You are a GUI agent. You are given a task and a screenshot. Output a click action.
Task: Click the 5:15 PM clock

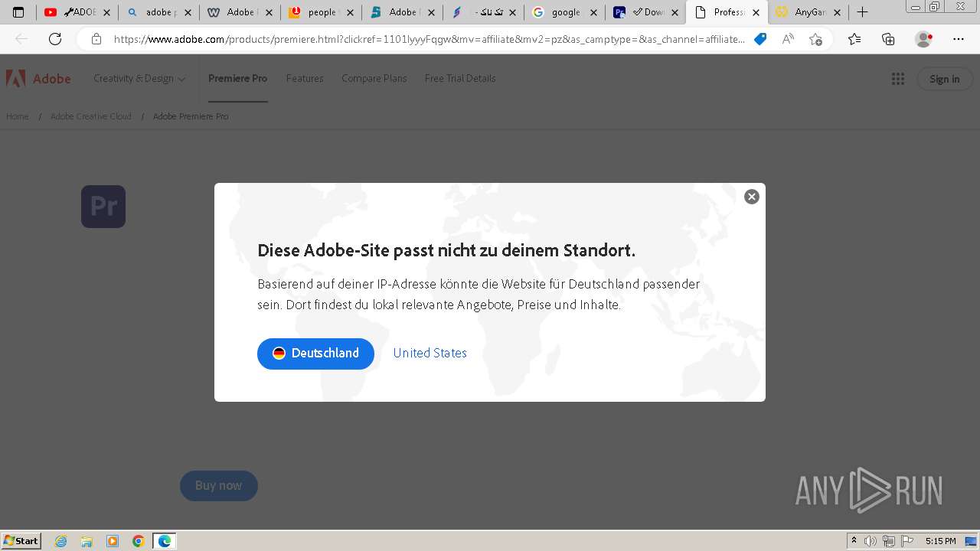pyautogui.click(x=940, y=541)
